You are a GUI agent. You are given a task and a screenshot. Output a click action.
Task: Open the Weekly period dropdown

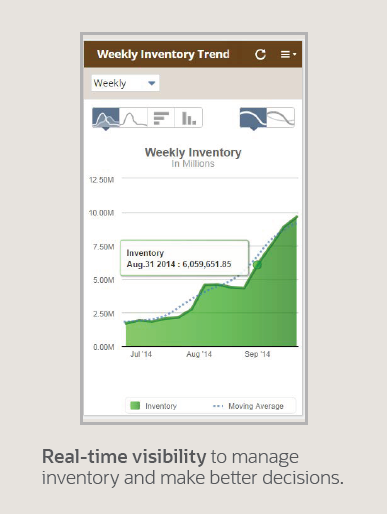125,83
